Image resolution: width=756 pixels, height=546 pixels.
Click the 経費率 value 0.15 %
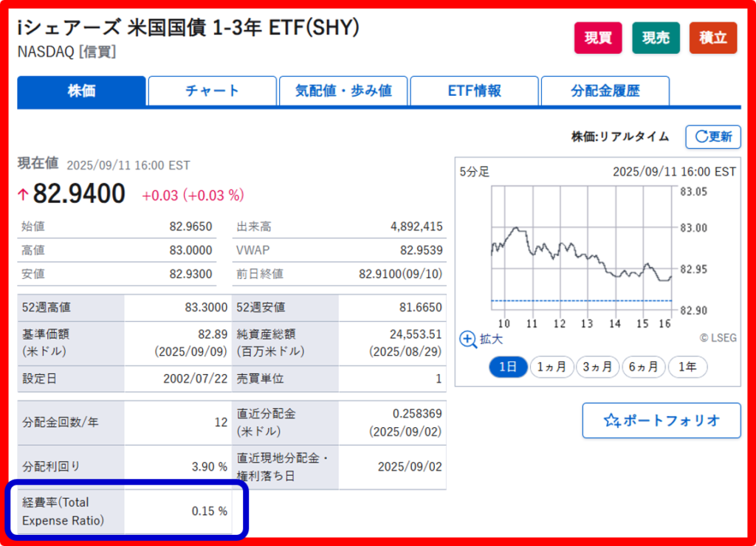point(209,511)
